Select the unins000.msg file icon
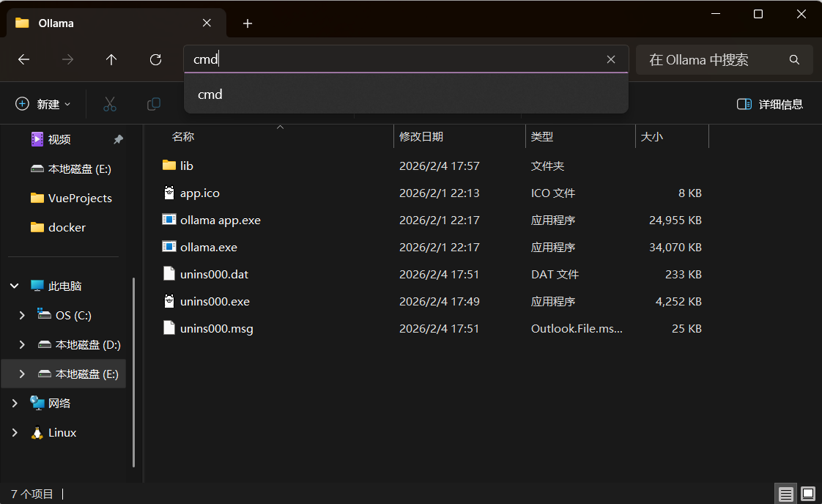The height and width of the screenshot is (504, 822). click(169, 328)
